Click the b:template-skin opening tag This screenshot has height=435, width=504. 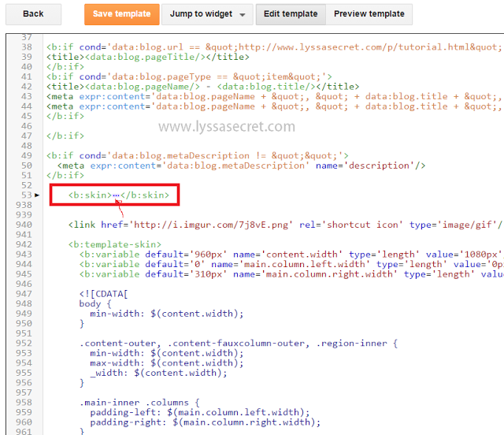115,244
